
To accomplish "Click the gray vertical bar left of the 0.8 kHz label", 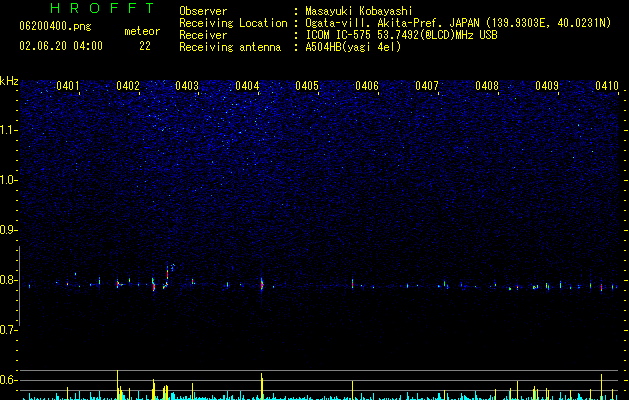I will click(x=19, y=286).
